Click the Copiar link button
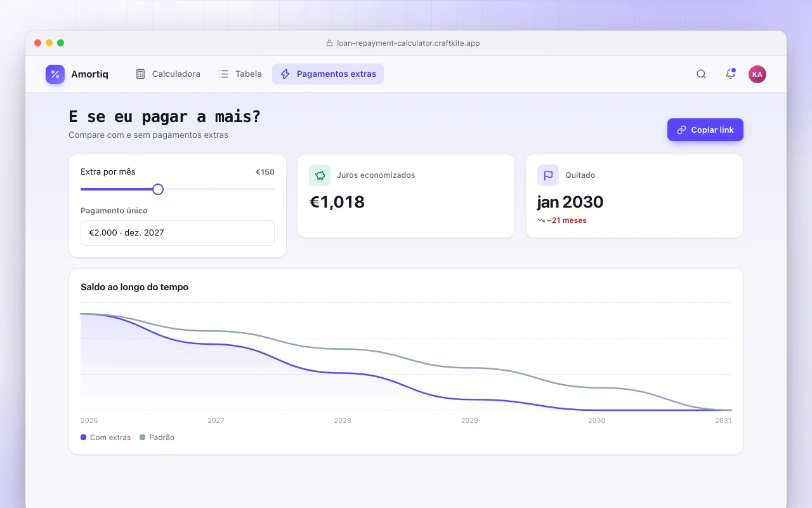Viewport: 812px width, 508px height. point(705,130)
